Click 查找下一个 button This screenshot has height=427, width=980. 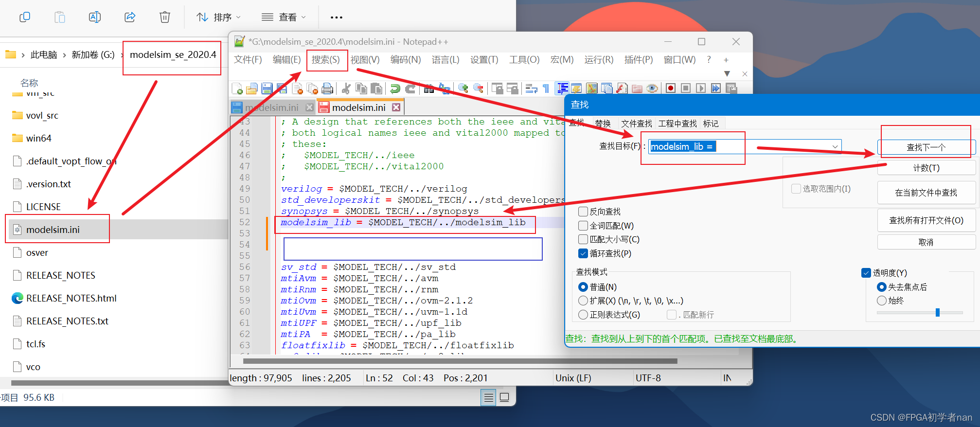tap(926, 147)
